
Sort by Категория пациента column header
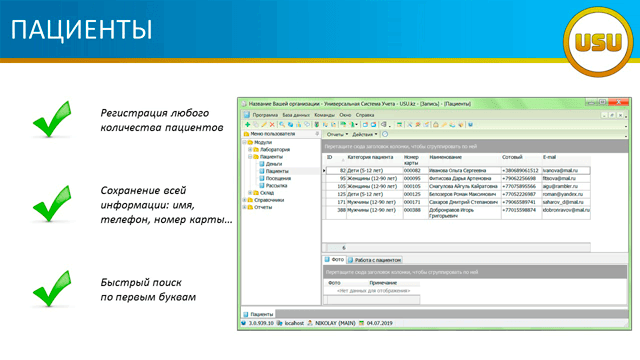pos(370,157)
